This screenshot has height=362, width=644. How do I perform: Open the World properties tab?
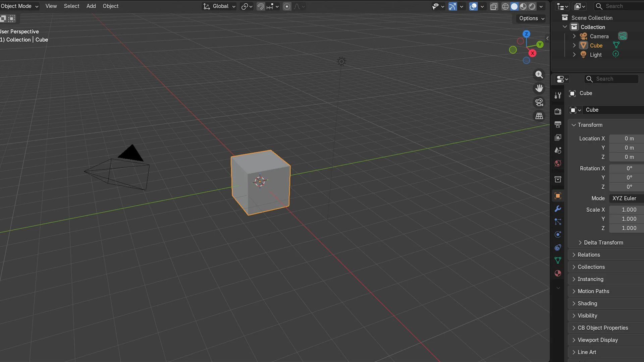click(x=558, y=163)
